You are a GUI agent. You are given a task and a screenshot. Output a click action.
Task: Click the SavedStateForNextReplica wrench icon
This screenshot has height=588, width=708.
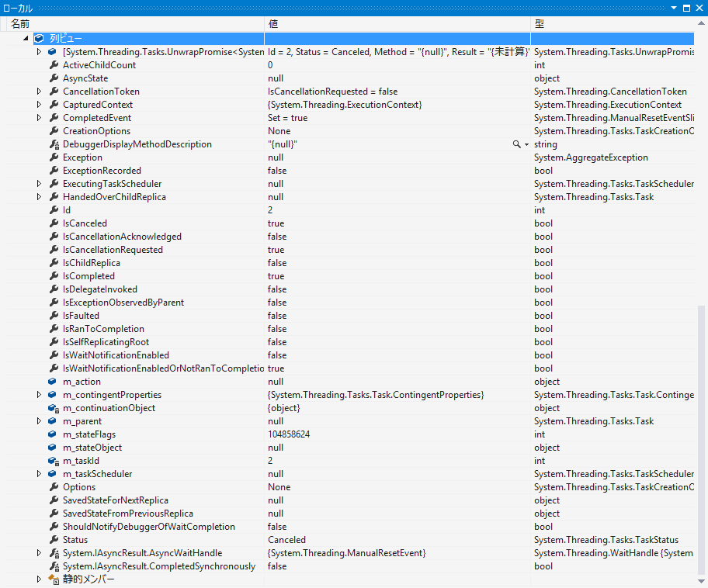[54, 500]
